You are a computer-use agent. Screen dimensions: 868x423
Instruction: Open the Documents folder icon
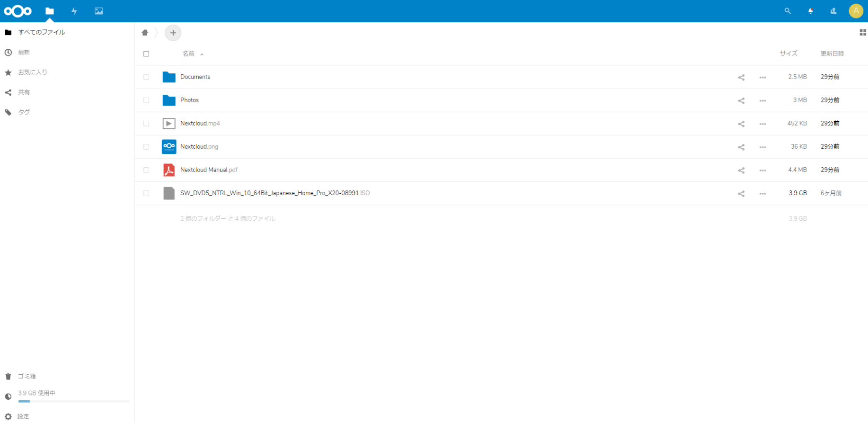(169, 77)
